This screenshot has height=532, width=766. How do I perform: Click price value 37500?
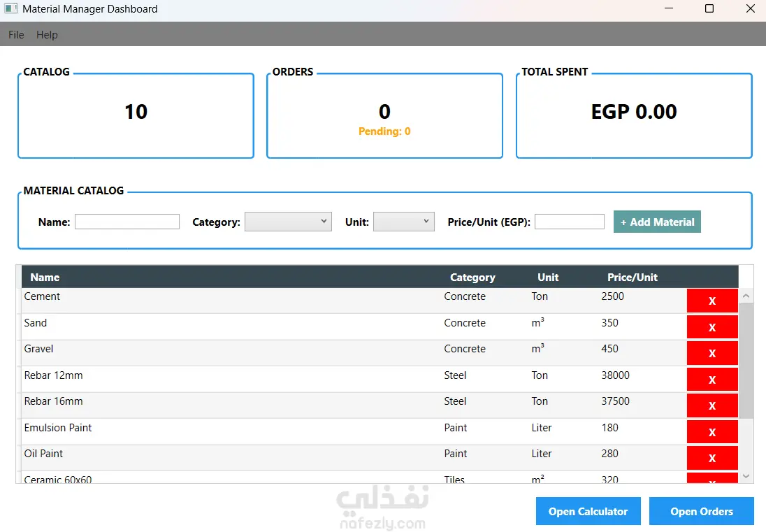tap(616, 401)
